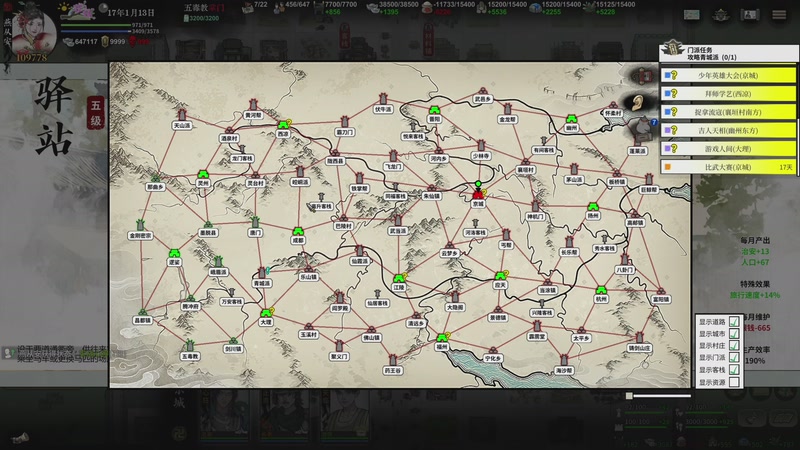The height and width of the screenshot is (450, 800).
Task: Select the 青城派 sect icon
Action: (262, 272)
